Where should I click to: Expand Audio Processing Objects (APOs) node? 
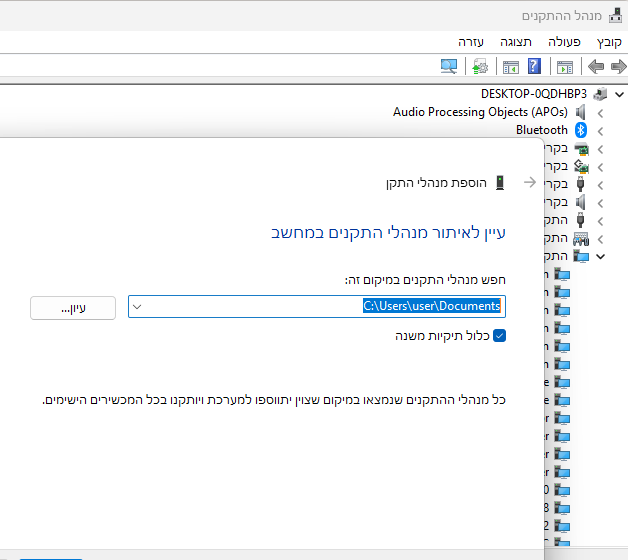click(600, 112)
